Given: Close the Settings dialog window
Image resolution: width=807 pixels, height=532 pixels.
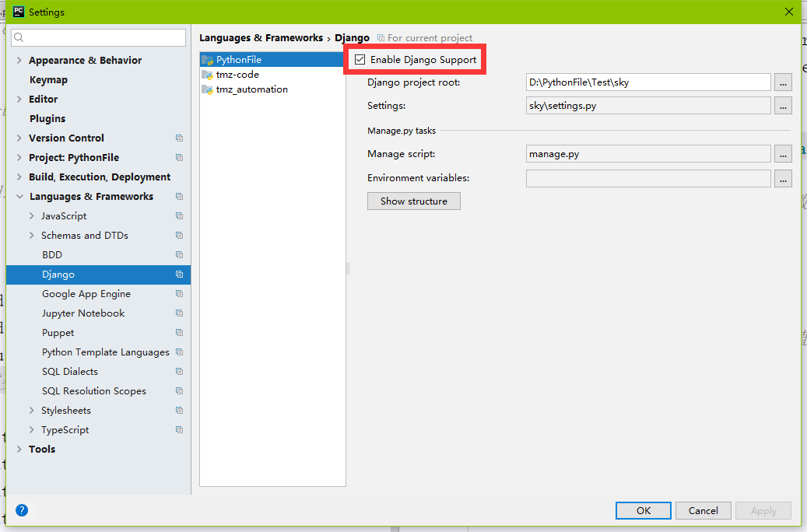Looking at the screenshot, I should coord(789,12).
